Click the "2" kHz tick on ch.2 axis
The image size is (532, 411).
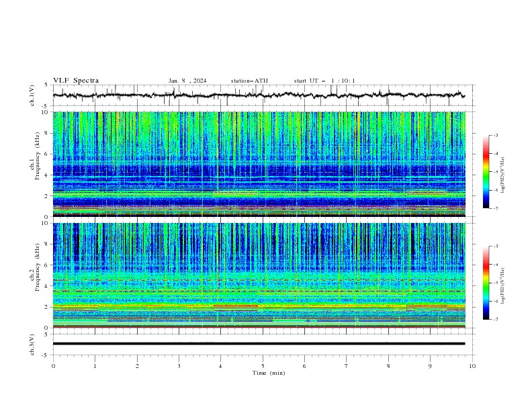46,307
